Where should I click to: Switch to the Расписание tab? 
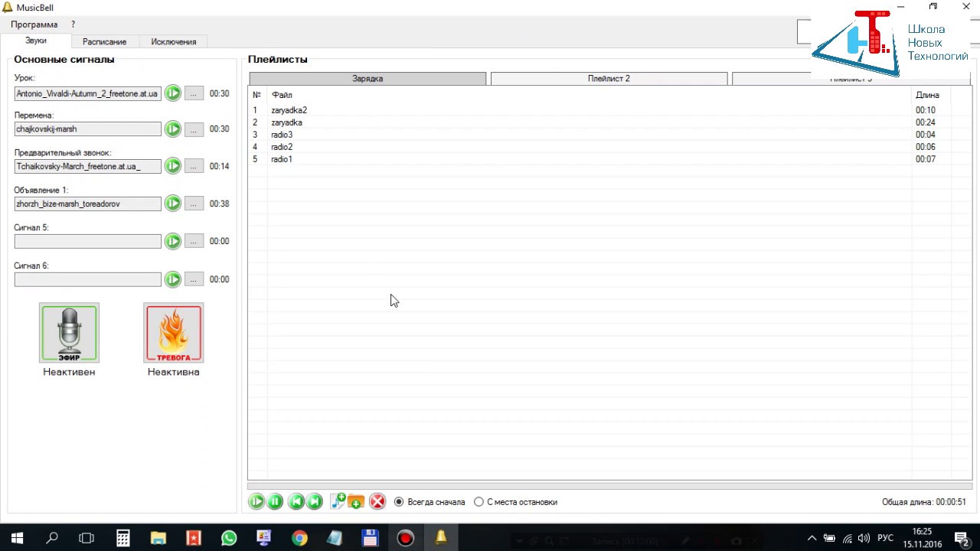click(x=105, y=42)
